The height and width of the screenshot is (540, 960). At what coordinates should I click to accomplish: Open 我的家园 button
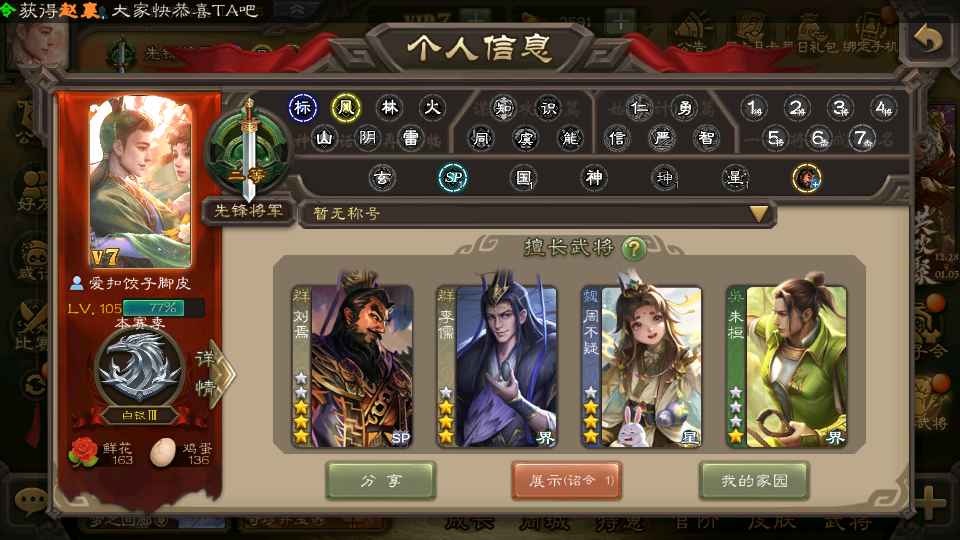(754, 481)
